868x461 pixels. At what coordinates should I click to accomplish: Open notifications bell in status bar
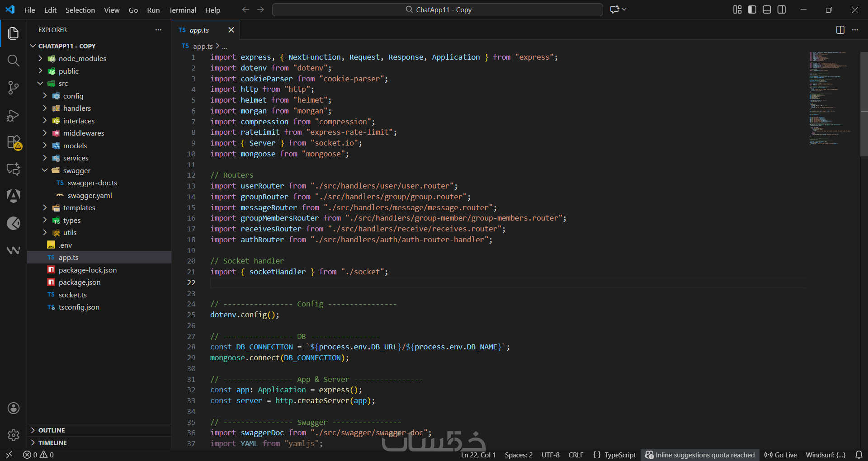859,455
